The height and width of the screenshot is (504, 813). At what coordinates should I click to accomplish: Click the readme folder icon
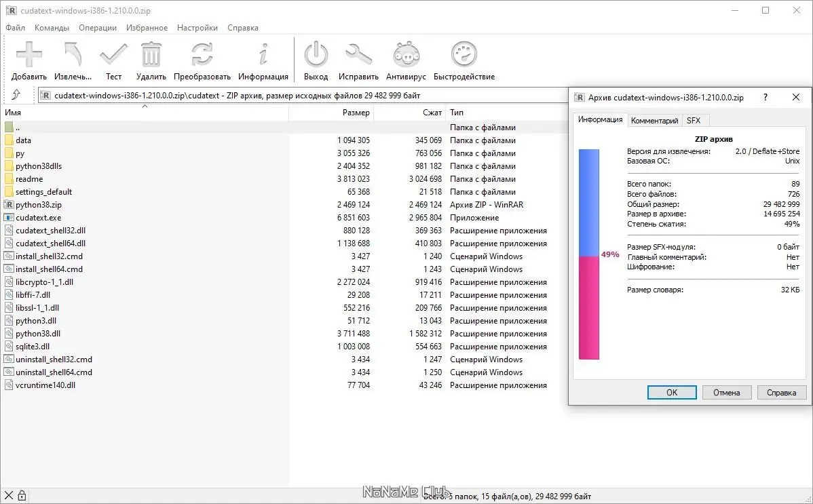[9, 179]
